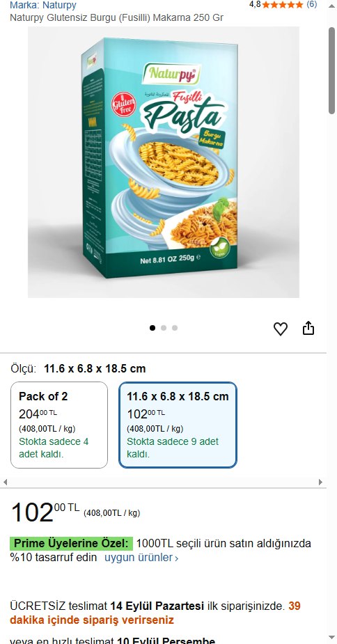Open the Naturpy fusilli pasta product image
This screenshot has height=644, width=337.
(x=164, y=162)
